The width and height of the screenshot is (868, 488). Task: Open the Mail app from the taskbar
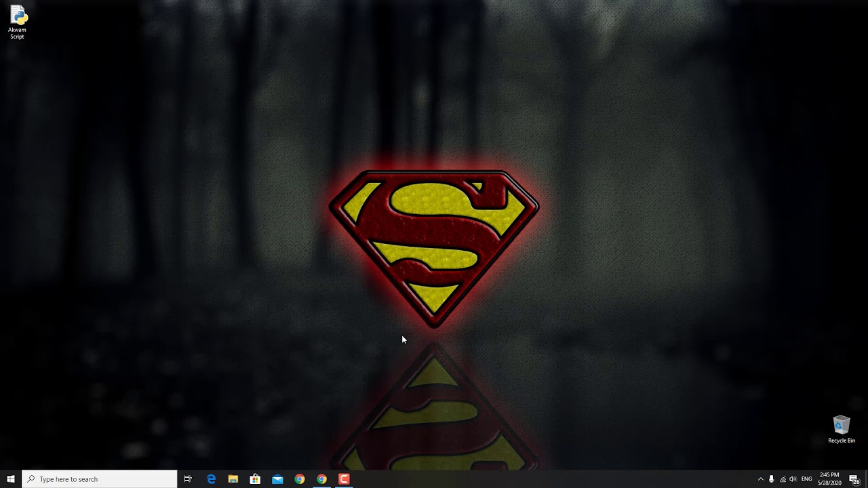pos(277,479)
